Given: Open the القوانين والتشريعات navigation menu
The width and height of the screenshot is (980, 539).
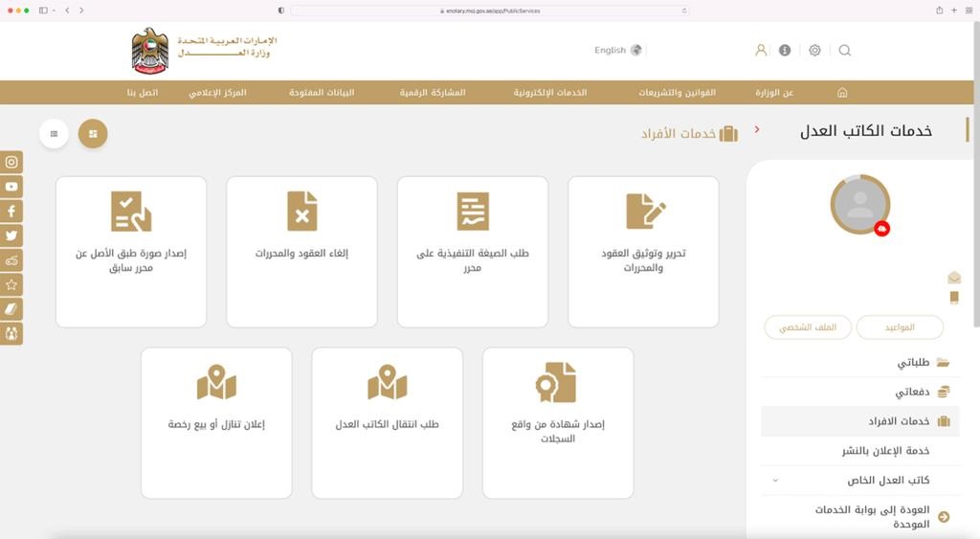Looking at the screenshot, I should pyautogui.click(x=677, y=93).
